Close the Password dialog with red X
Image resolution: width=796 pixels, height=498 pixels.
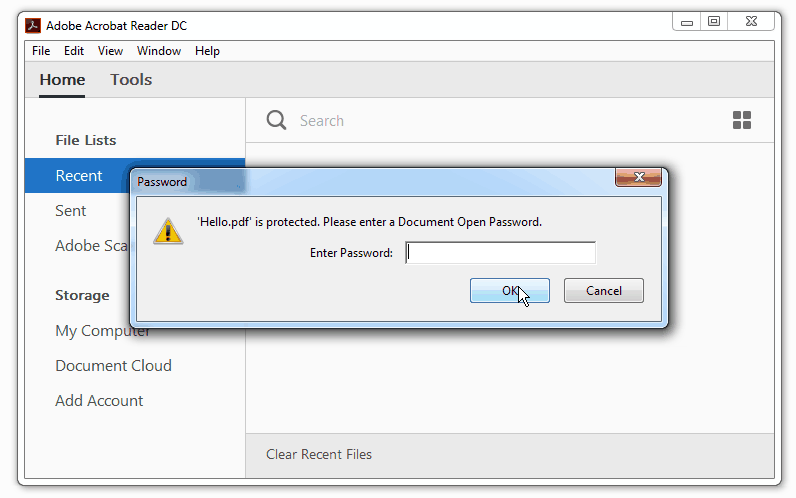(638, 177)
